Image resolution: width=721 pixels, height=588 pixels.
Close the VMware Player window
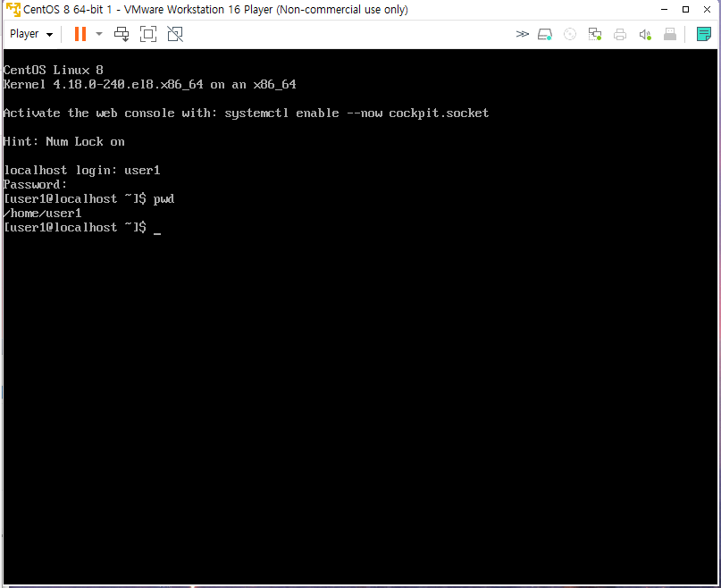click(x=708, y=9)
